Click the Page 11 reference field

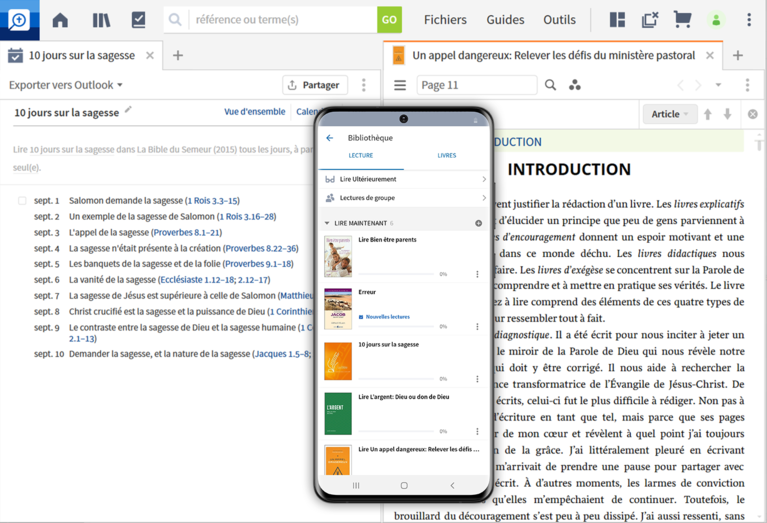(x=477, y=85)
